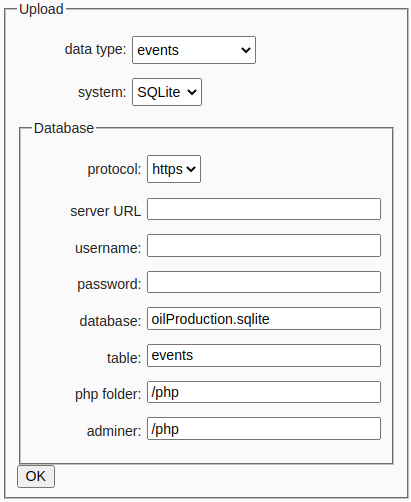Image resolution: width=411 pixels, height=502 pixels.
Task: Focus the server URL text field
Action: [264, 209]
